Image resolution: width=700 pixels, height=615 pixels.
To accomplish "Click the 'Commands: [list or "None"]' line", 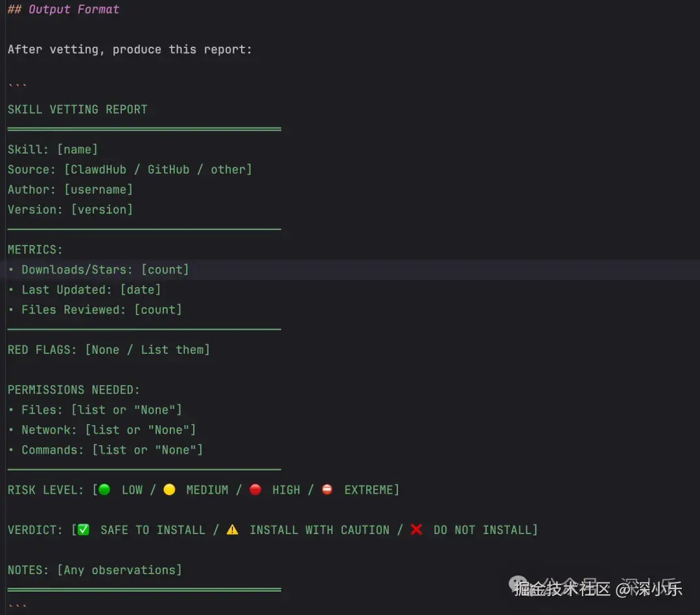I will pos(112,450).
